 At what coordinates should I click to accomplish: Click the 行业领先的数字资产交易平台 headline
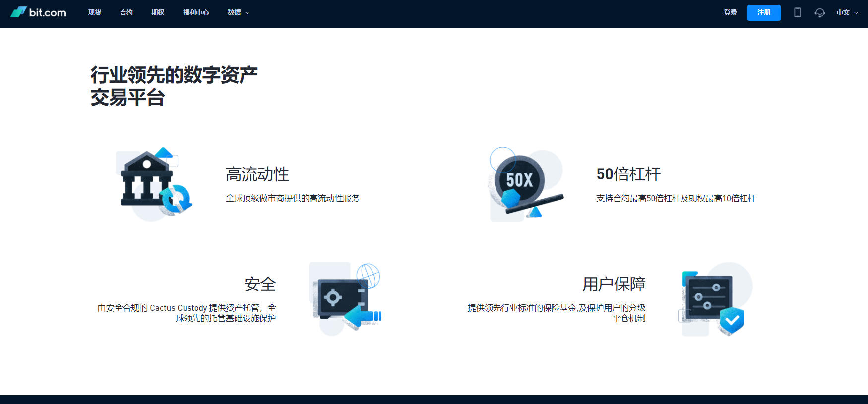click(x=174, y=86)
